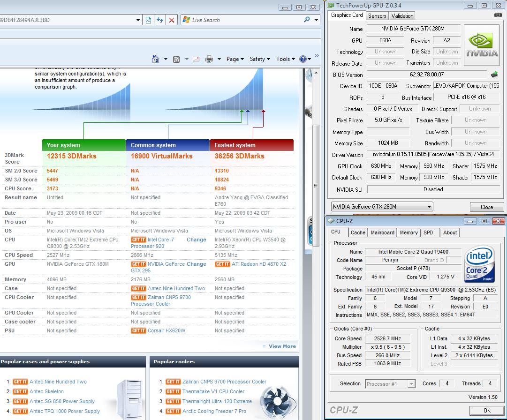Refresh the page using the blue arrows icon
Viewport: 507px width, 420px height.
(x=160, y=20)
